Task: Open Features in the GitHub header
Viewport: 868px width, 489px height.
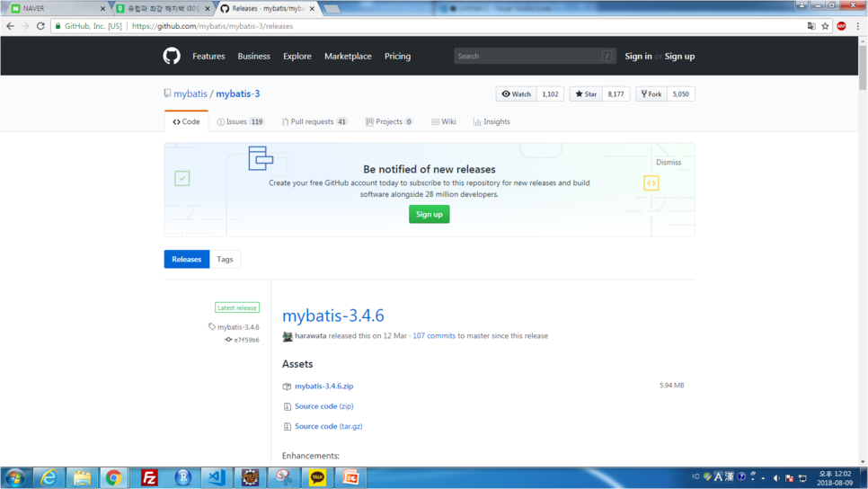Action: (x=208, y=56)
